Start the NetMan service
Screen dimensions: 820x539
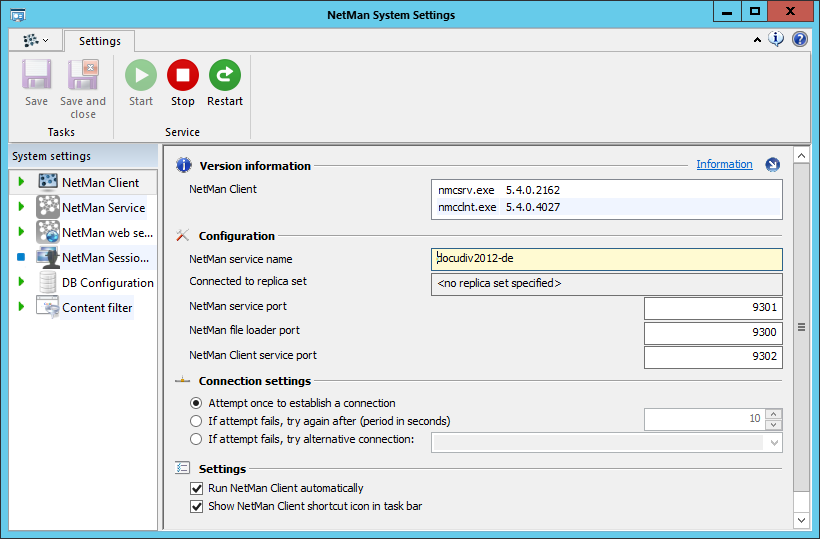point(141,75)
